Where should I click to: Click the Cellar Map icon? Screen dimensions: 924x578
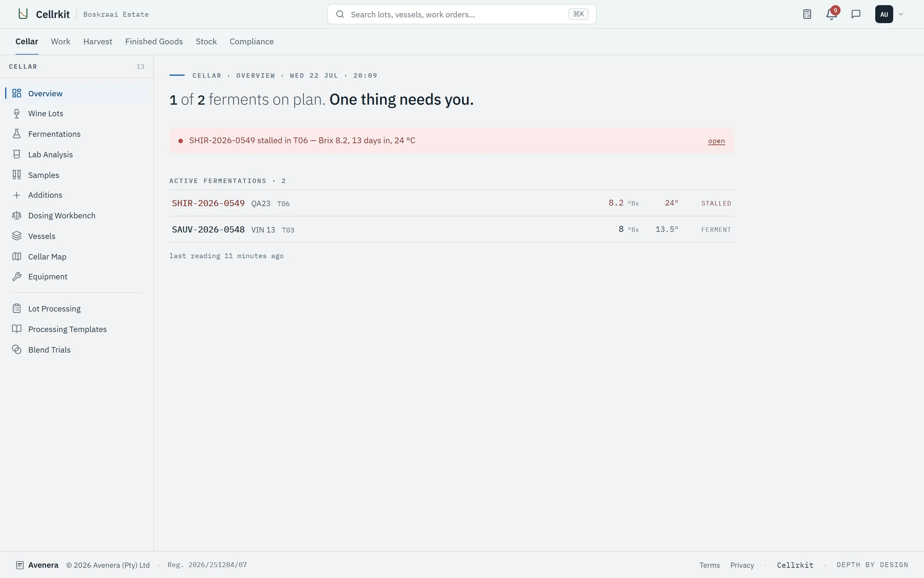tap(16, 256)
